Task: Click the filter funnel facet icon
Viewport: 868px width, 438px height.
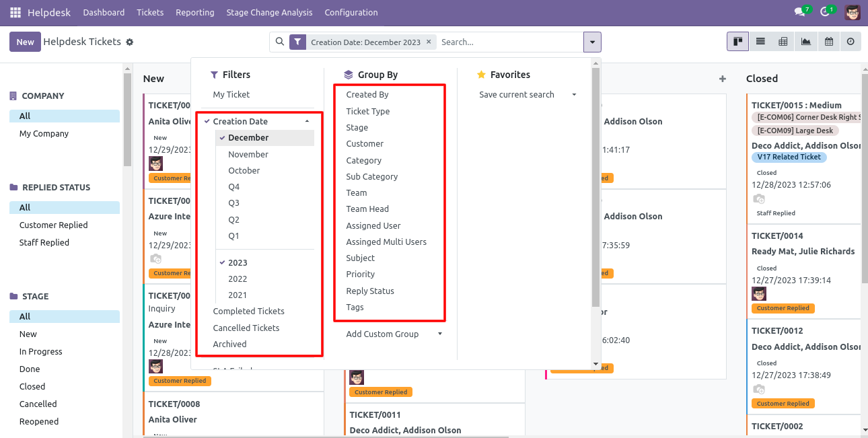Action: [x=298, y=42]
